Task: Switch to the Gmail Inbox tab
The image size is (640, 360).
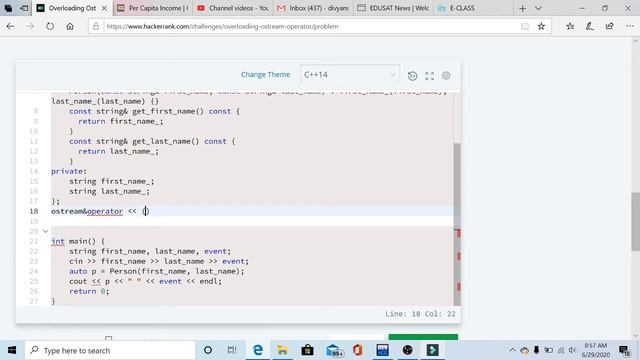Action: 312,8
